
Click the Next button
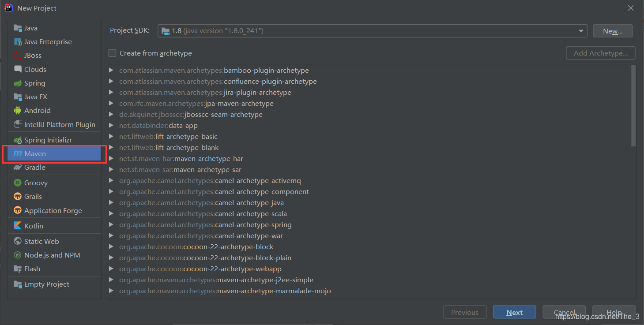(x=515, y=312)
